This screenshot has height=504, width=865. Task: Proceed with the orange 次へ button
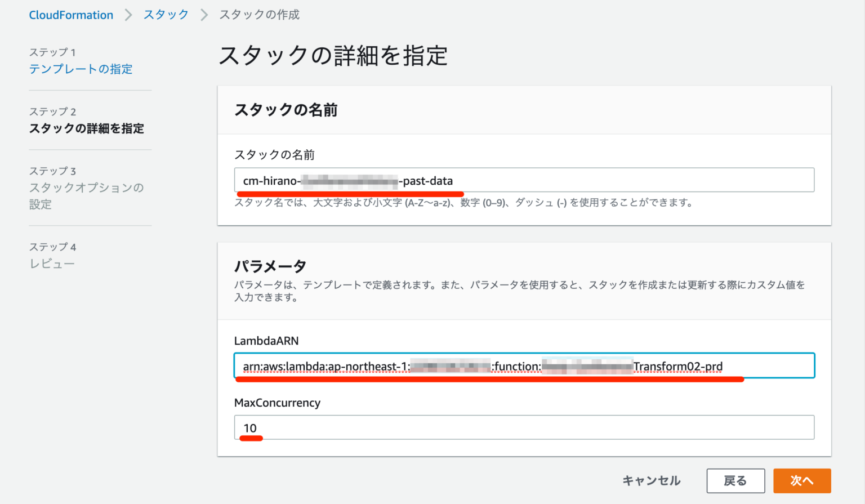coord(801,481)
